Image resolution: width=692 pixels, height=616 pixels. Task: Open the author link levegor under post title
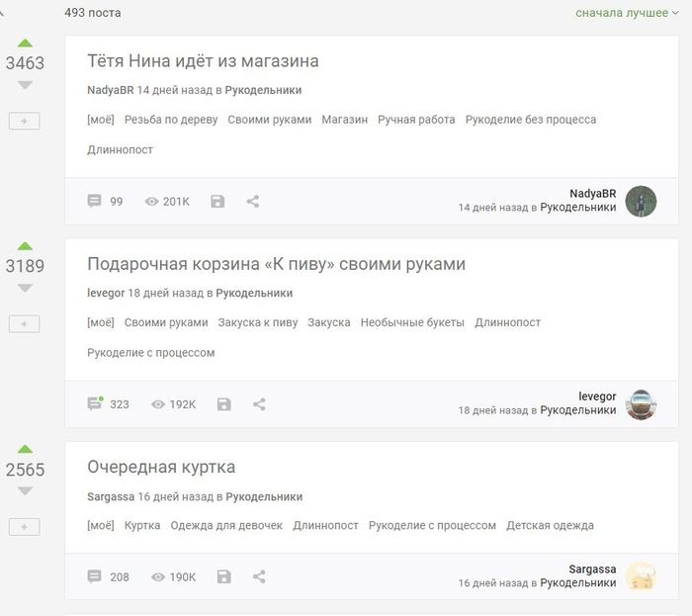106,293
